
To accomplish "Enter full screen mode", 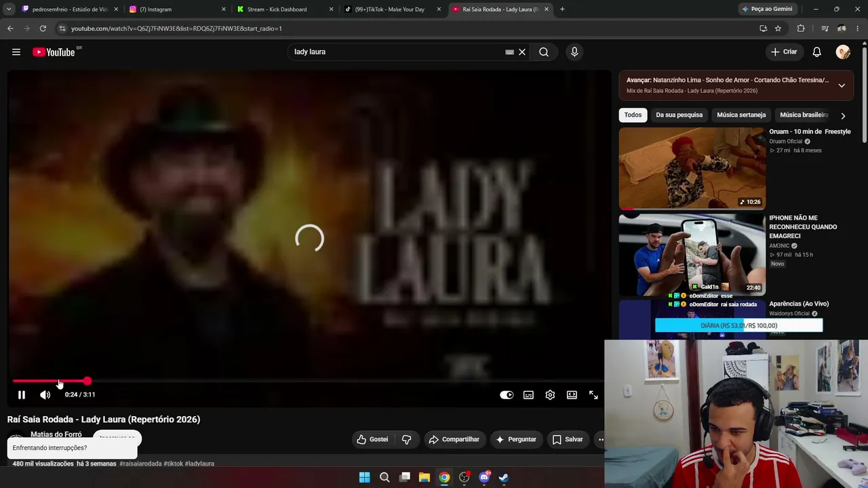I will click(593, 395).
